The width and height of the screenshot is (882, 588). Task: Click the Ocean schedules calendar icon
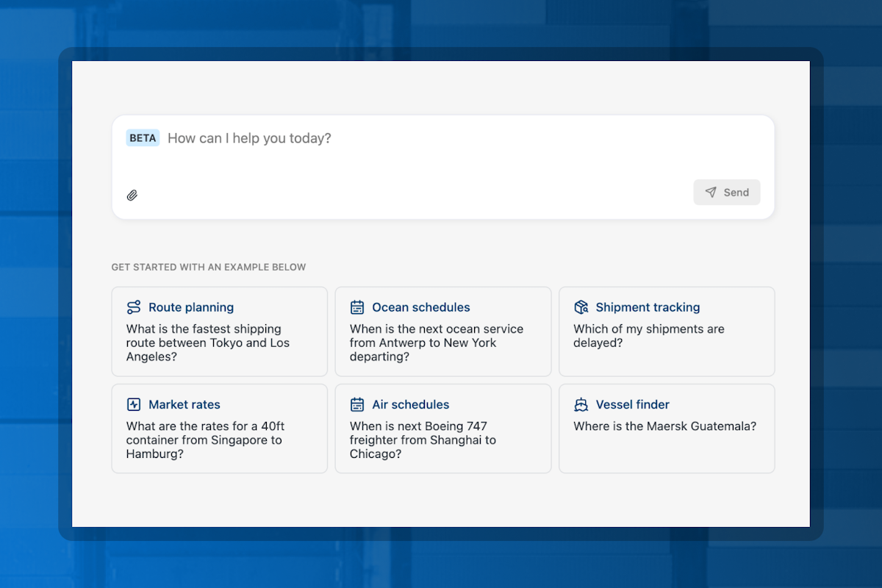357,307
